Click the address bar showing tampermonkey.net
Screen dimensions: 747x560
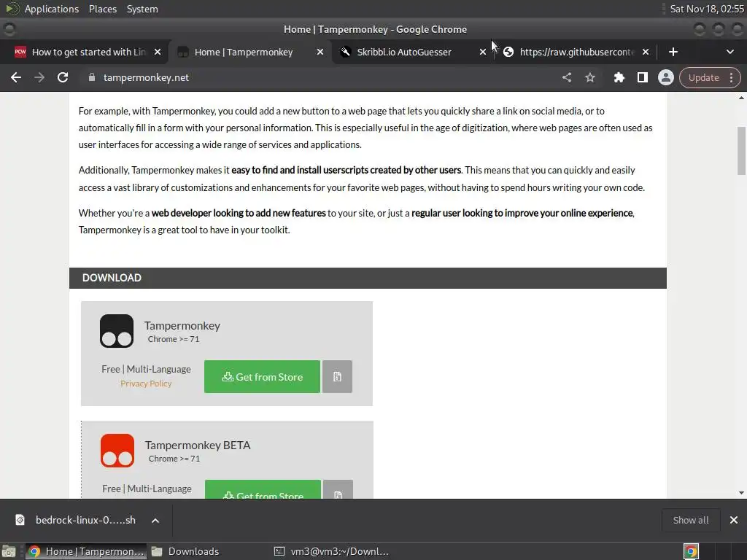[320, 77]
